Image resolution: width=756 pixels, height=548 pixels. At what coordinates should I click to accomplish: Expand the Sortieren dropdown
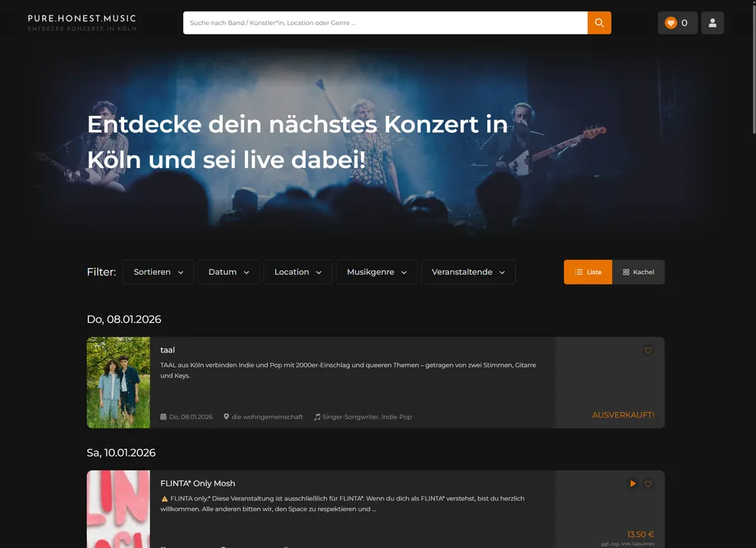[158, 272]
